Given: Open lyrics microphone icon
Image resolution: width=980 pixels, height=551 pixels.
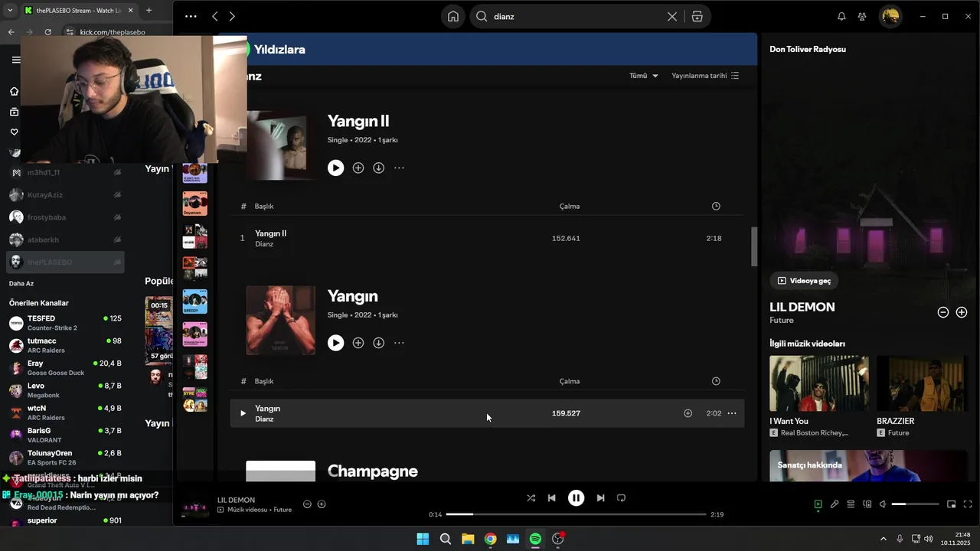Looking at the screenshot, I should point(835,504).
